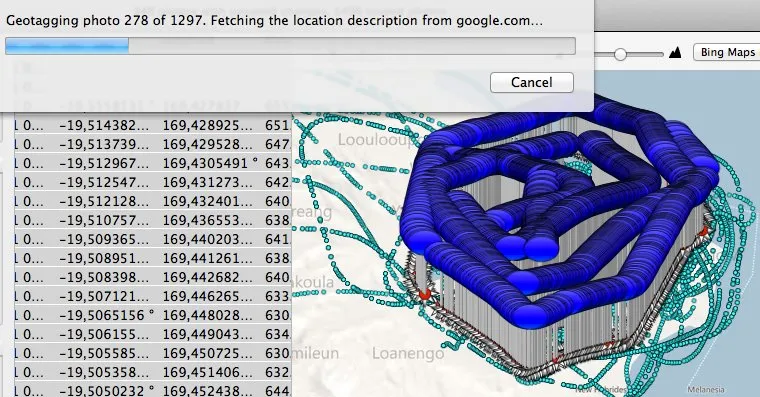Click the geotagging progress bar
This screenshot has height=397, width=760.
coord(290,46)
